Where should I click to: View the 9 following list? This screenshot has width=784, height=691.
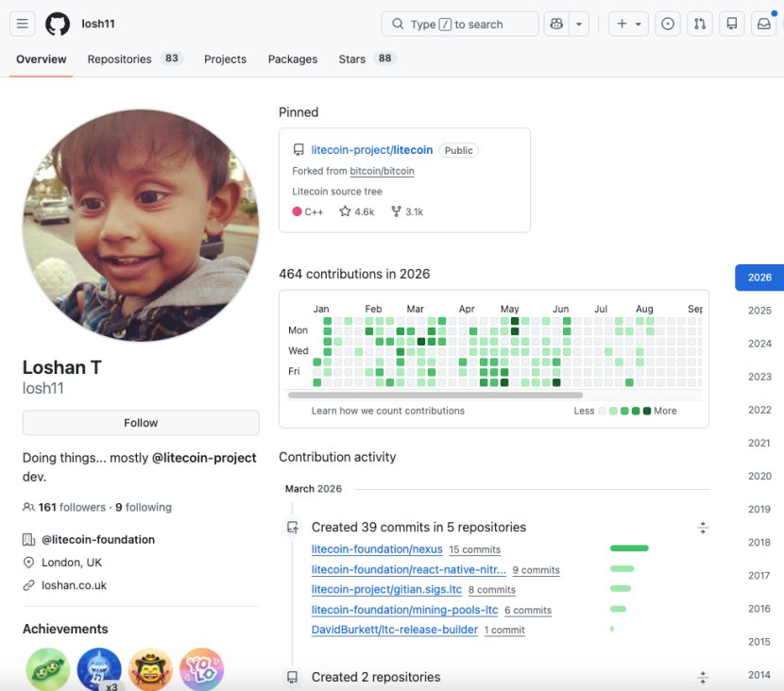(144, 507)
